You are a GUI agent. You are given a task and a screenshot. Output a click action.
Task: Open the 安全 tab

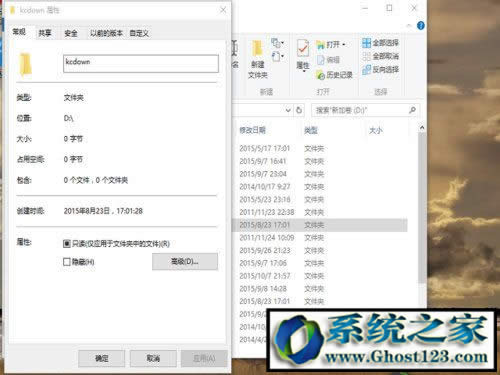(71, 33)
